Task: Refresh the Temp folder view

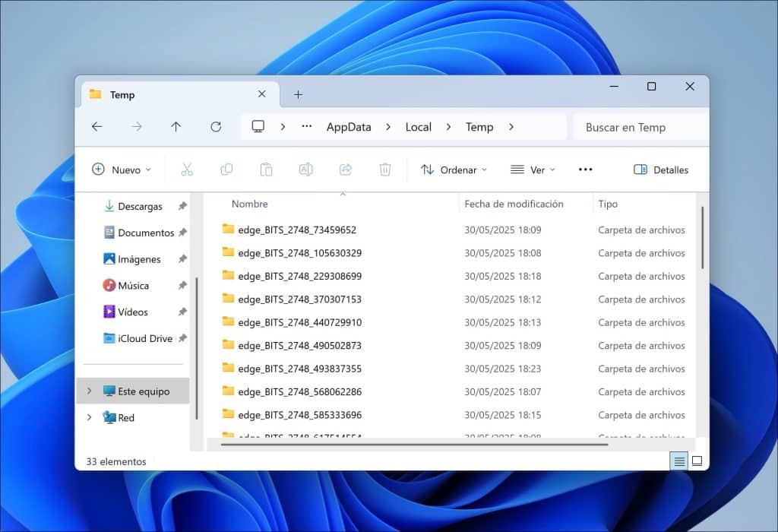Action: pos(216,127)
